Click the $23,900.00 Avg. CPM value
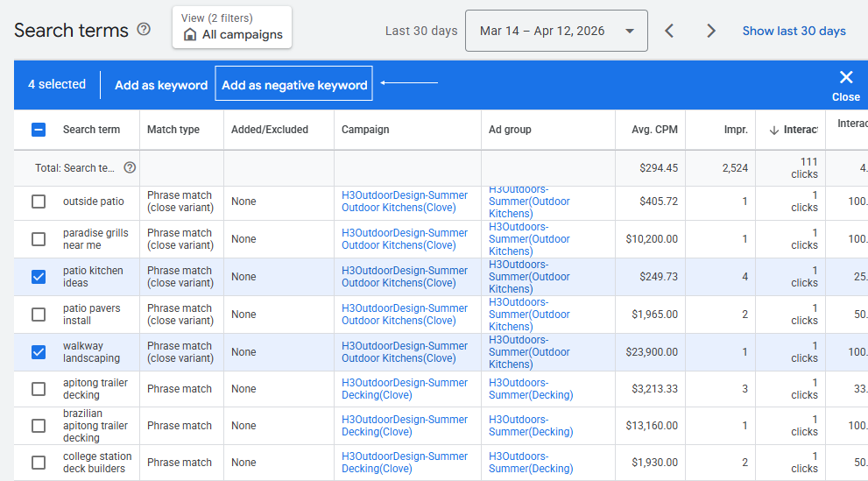 click(x=652, y=352)
